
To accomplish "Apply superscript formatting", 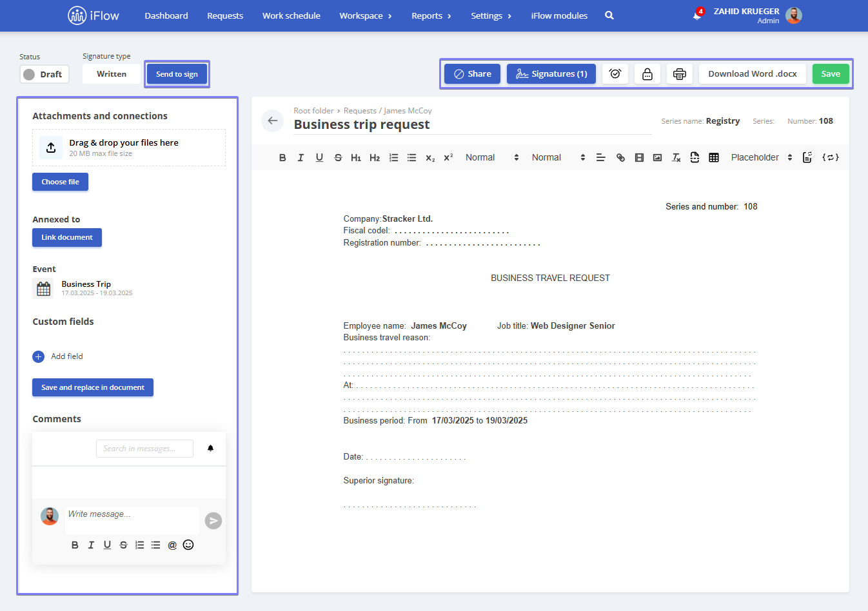I will coord(448,157).
